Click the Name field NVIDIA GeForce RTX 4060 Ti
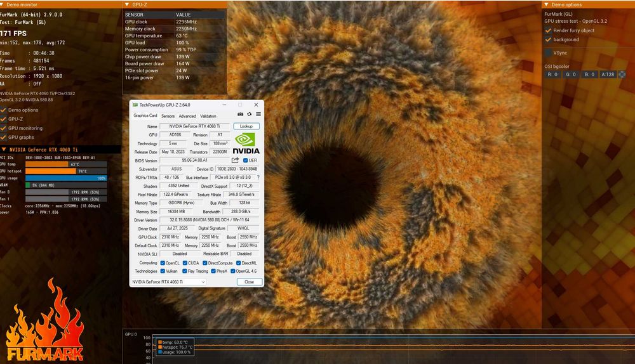 194,126
